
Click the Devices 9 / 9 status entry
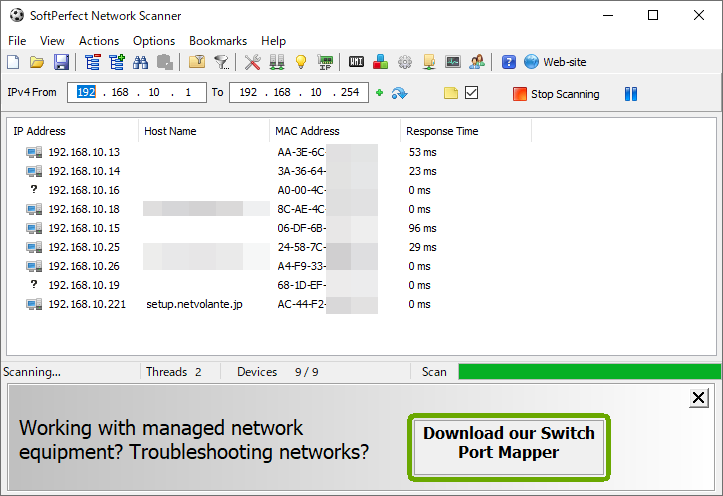(x=278, y=372)
